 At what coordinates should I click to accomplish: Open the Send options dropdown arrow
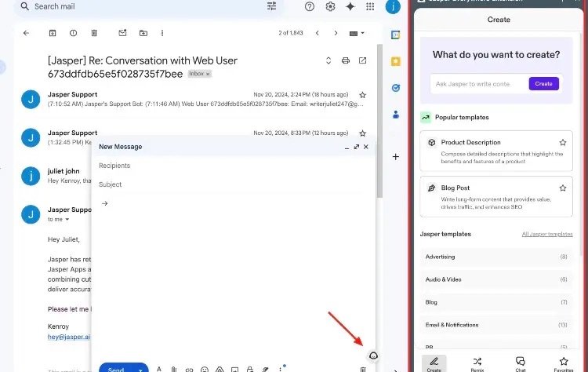click(x=141, y=369)
